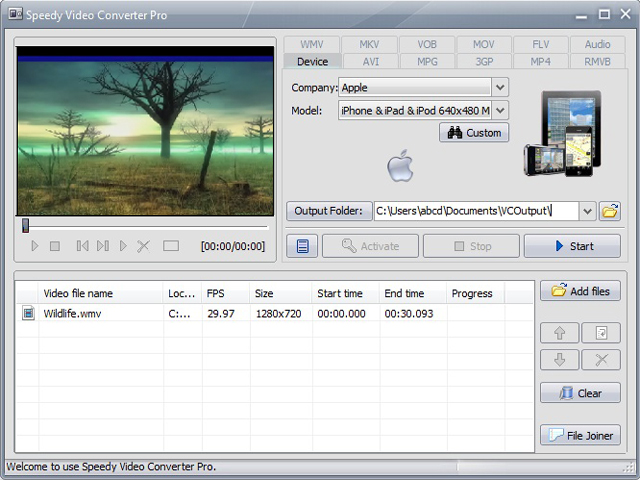This screenshot has height=480, width=640.
Task: Open the blue task list icon button
Action: [303, 246]
